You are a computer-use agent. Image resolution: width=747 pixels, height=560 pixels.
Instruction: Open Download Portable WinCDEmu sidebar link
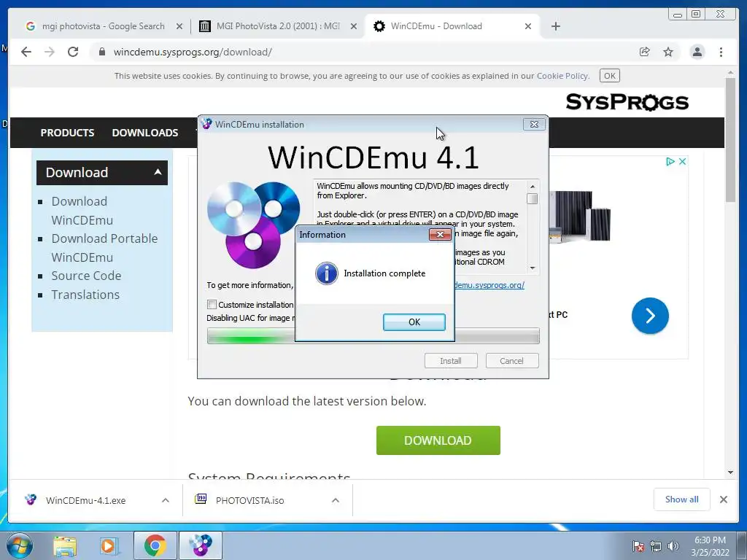coord(104,248)
